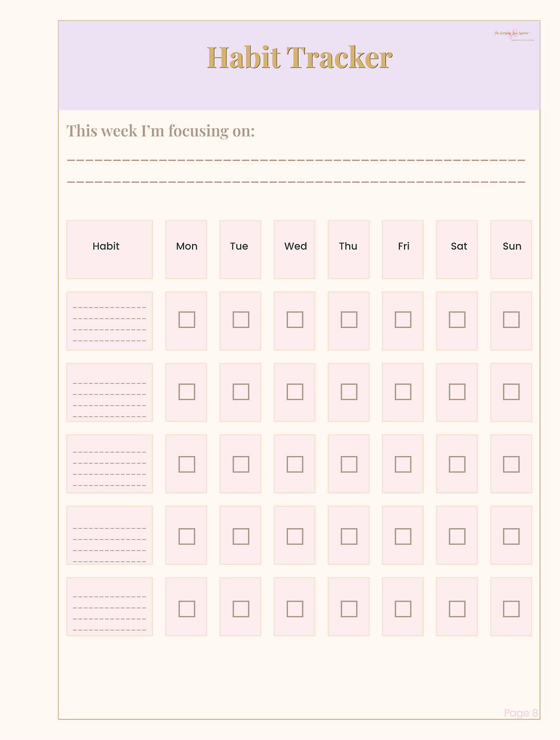This screenshot has width=560, height=740.
Task: Select the Mon column header
Action: 186,250
